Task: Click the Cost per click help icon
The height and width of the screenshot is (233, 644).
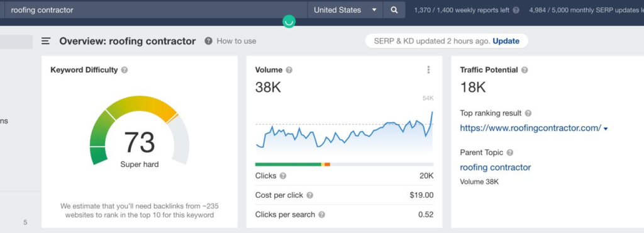Action: click(309, 195)
